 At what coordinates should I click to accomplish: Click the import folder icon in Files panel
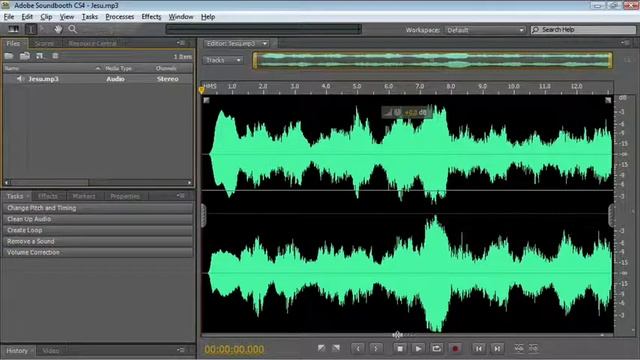coord(24,56)
